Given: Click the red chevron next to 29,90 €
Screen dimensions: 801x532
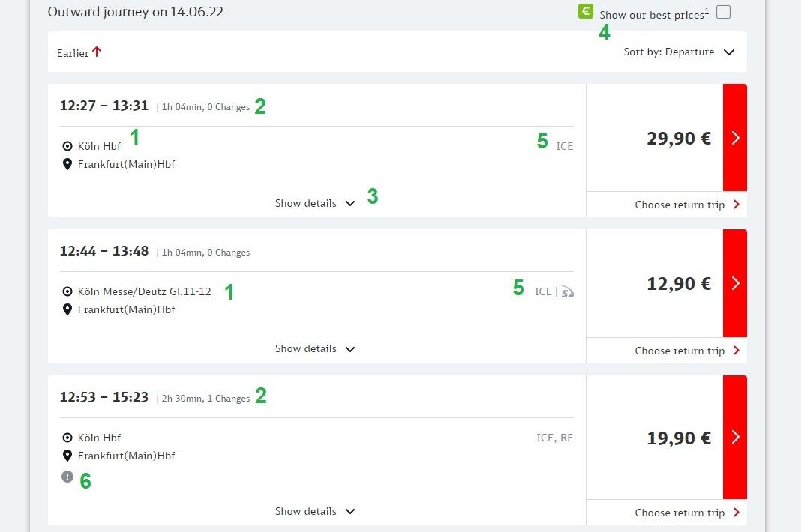Looking at the screenshot, I should 733,137.
